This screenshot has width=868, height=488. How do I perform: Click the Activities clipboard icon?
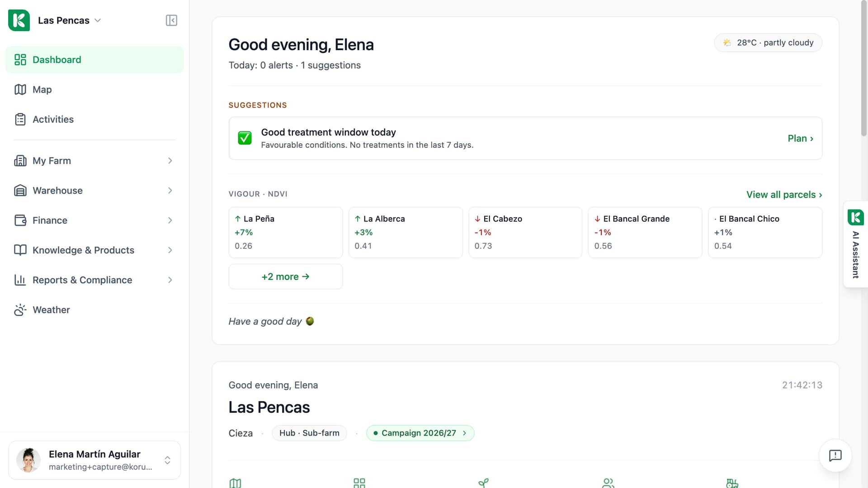point(20,119)
